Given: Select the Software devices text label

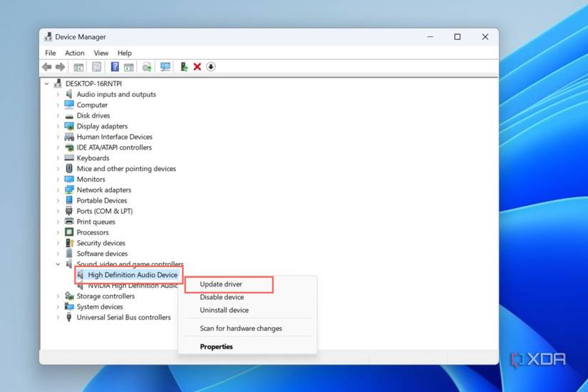Looking at the screenshot, I should 102,254.
